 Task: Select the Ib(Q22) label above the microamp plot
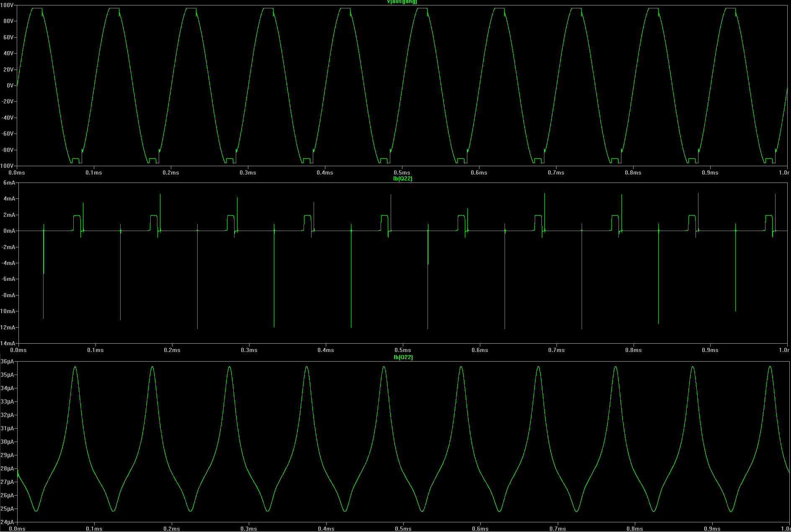click(x=403, y=357)
